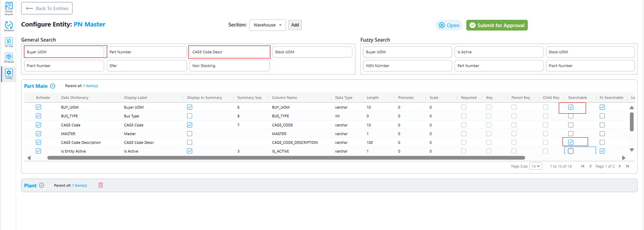Open the '1 item(s)' link beside Part Main

point(90,86)
